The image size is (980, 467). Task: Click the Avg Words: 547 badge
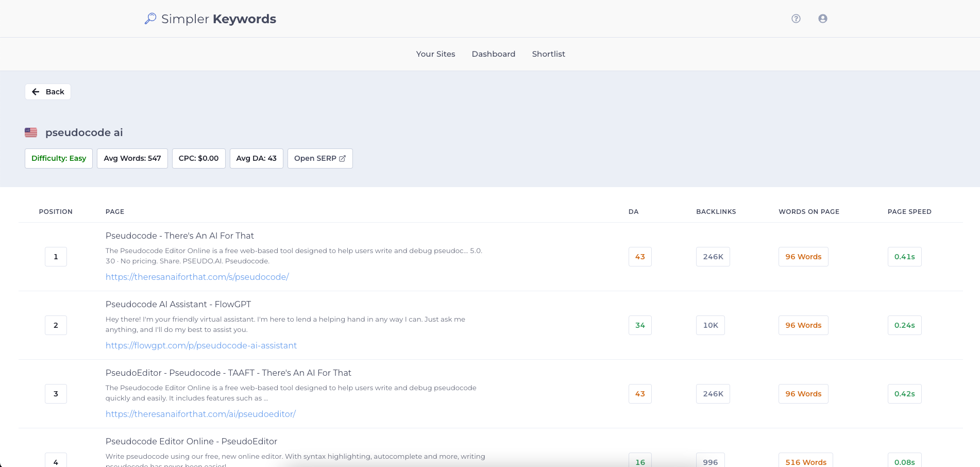(132, 158)
